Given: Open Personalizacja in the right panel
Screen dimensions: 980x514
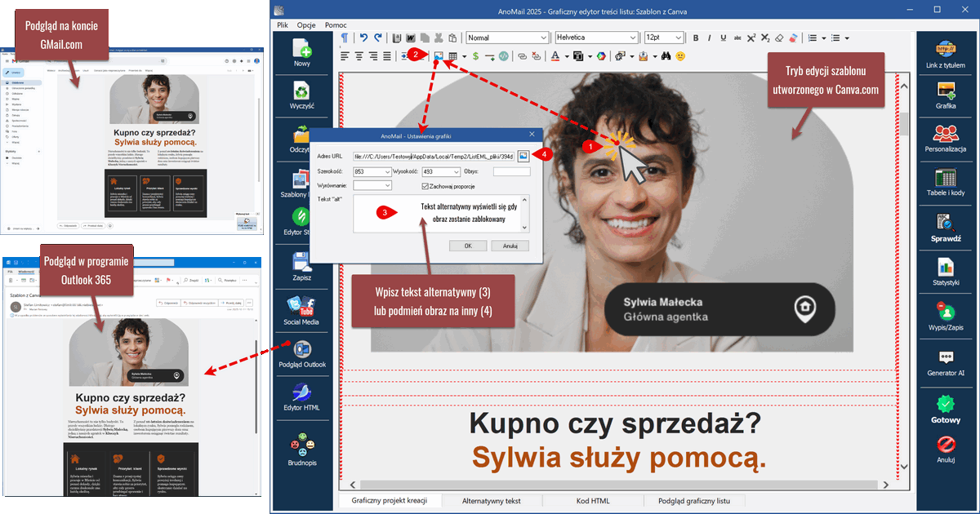Looking at the screenshot, I should (946, 139).
